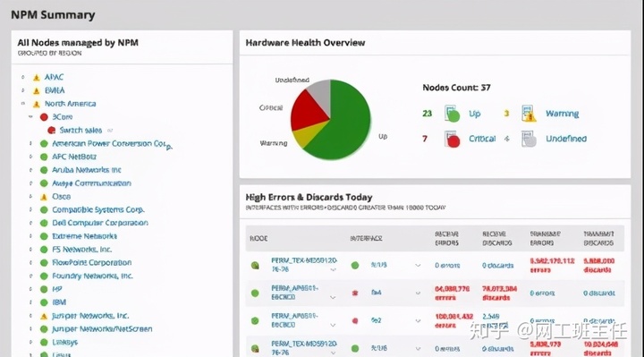Click the Critical status node icon
Viewport: 644px width, 357px height.
(x=452, y=139)
